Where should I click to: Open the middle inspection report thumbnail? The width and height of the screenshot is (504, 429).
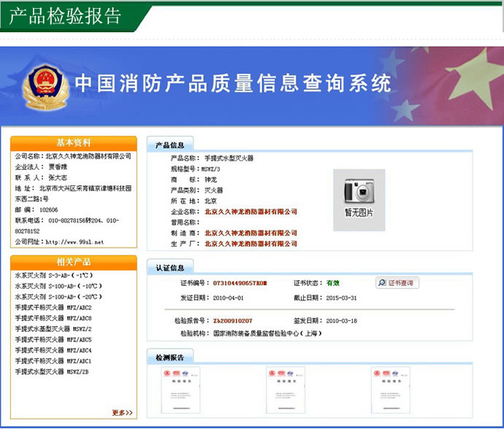pos(286,390)
